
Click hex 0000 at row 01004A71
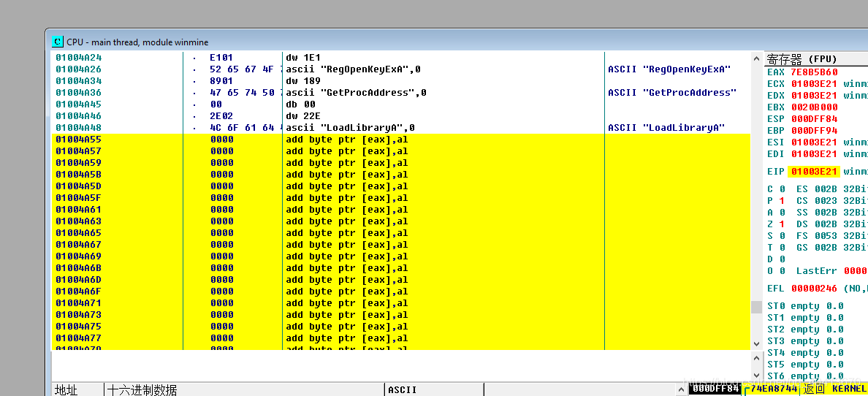(221, 302)
